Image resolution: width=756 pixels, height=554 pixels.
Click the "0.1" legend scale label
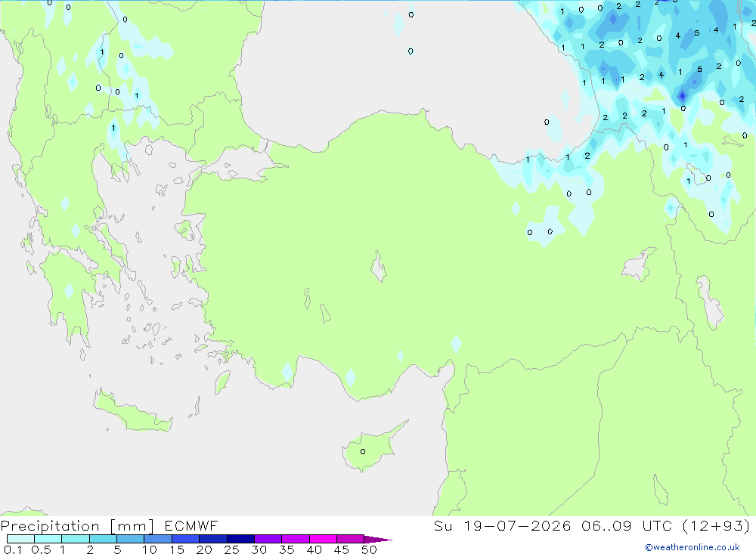(13, 549)
